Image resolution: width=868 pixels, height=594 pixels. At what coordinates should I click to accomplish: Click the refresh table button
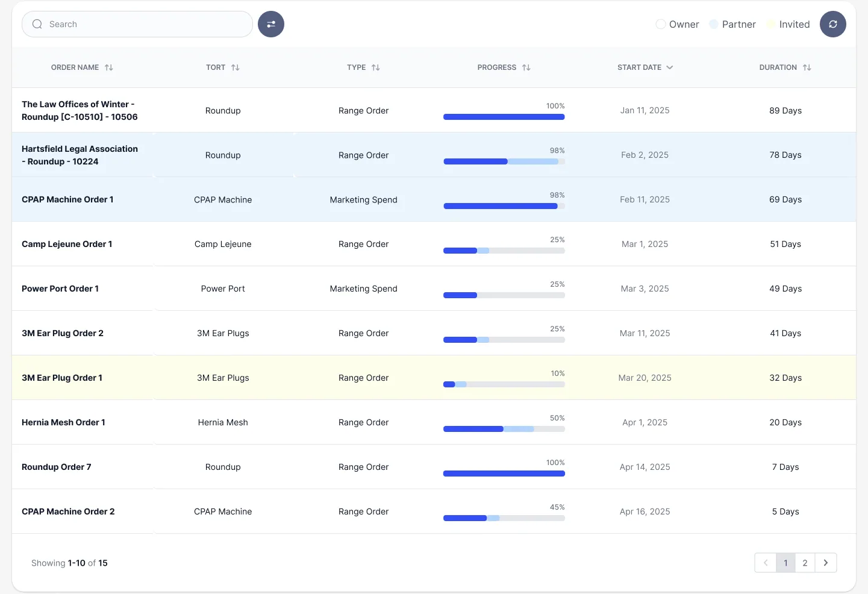[x=833, y=24]
